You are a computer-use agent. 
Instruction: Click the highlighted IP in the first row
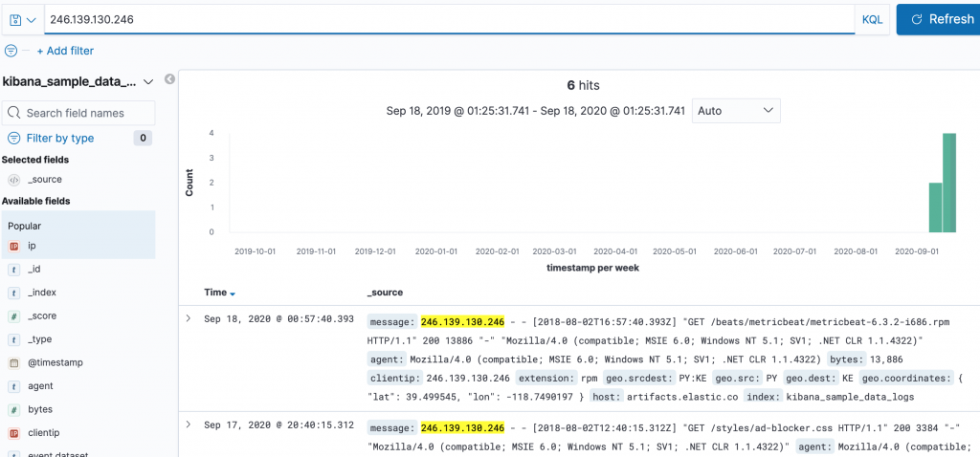coord(462,322)
